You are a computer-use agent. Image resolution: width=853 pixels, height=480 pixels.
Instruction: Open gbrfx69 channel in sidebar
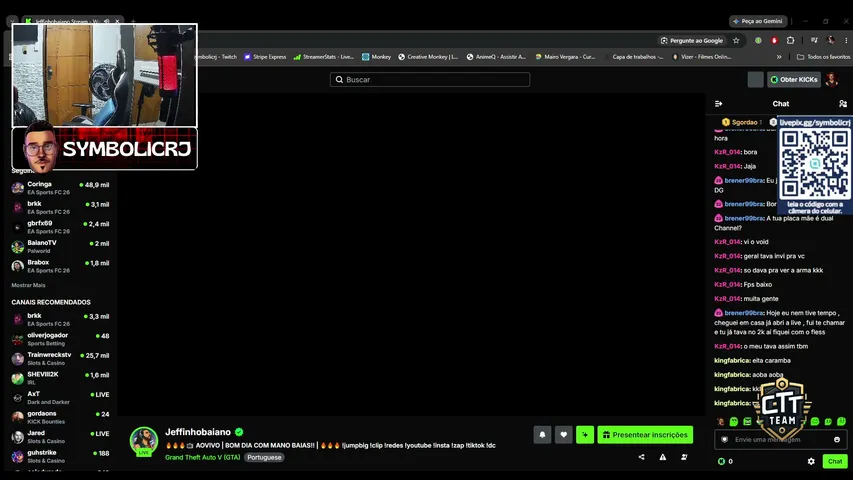60,227
